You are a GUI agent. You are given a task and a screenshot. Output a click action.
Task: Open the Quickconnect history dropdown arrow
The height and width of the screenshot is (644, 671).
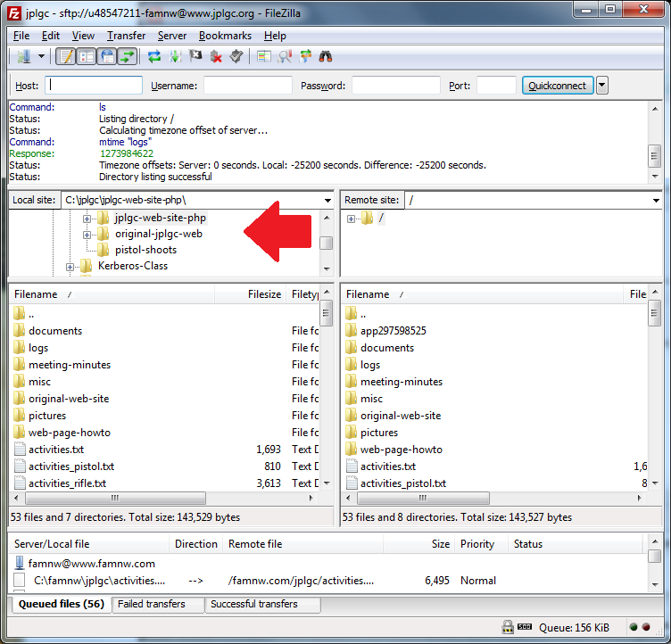click(x=602, y=86)
